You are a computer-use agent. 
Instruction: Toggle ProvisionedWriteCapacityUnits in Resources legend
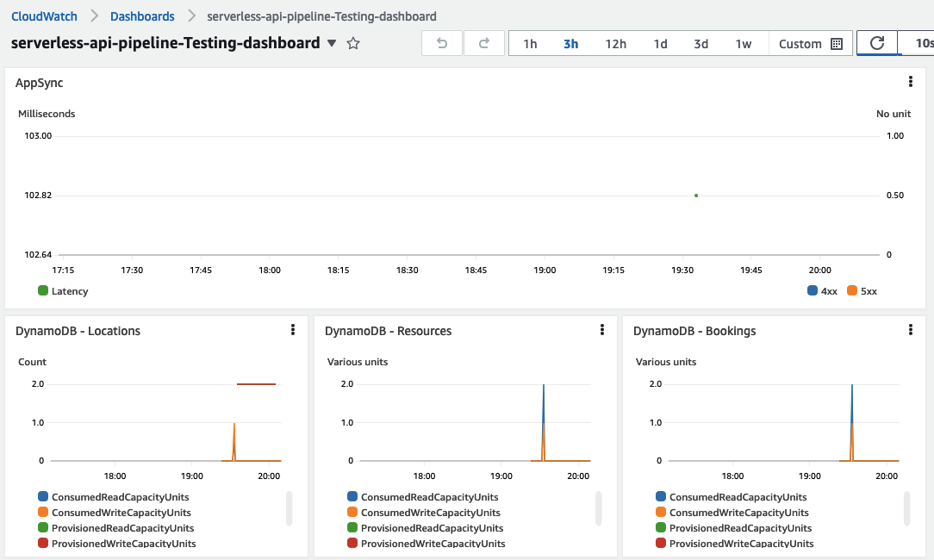coord(426,544)
